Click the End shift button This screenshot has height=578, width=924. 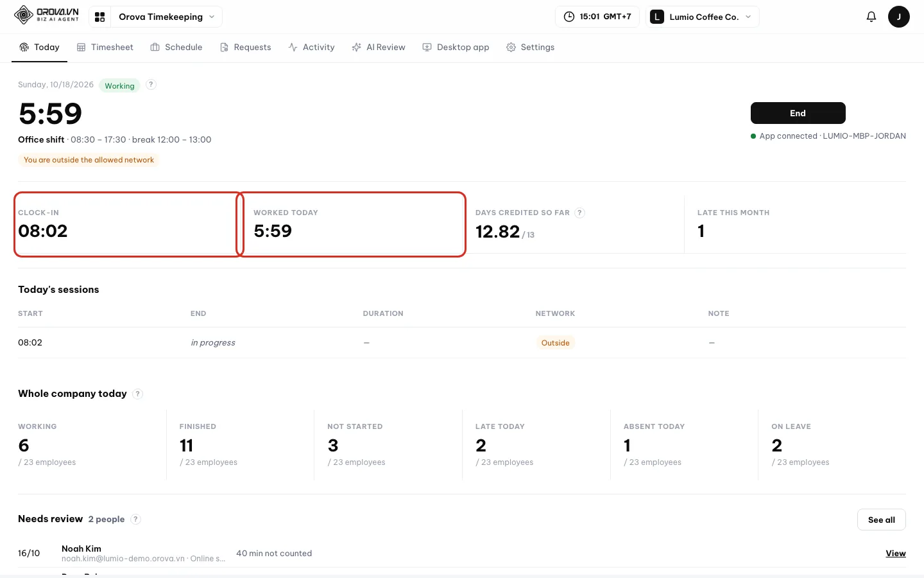798,113
